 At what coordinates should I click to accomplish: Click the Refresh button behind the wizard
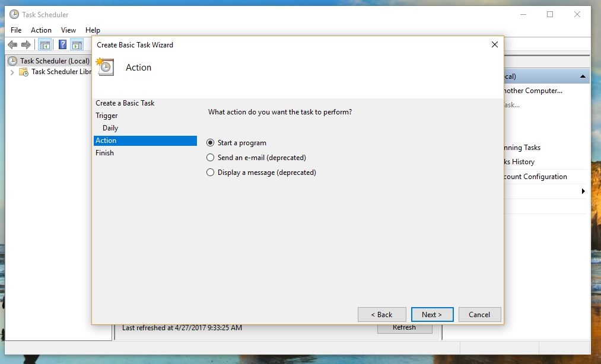pyautogui.click(x=405, y=328)
